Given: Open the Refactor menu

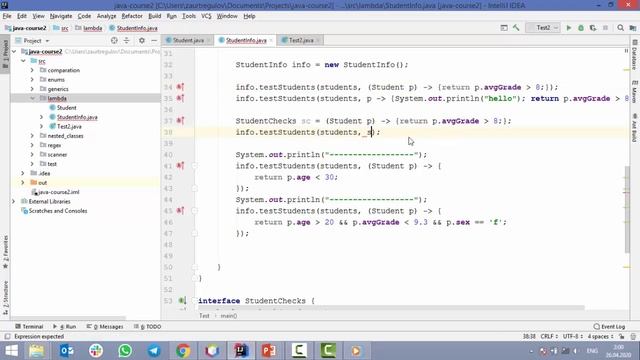Looking at the screenshot, I should coord(132,16).
